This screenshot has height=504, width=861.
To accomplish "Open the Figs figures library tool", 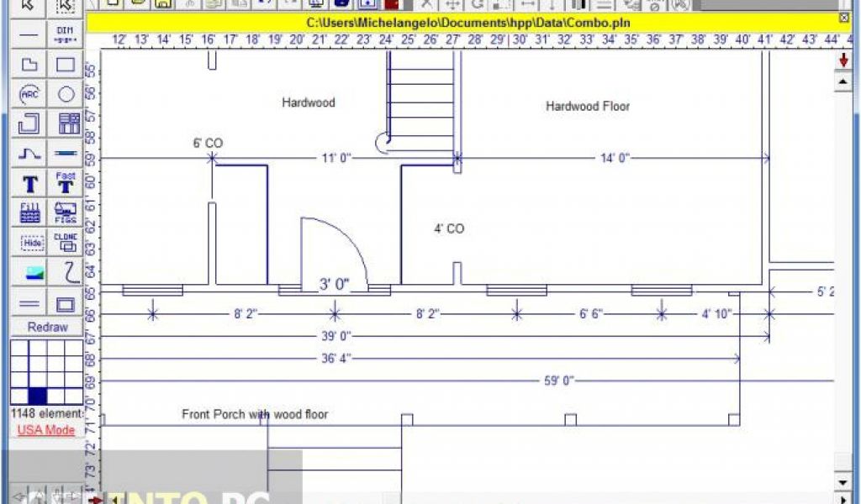I will [x=65, y=213].
